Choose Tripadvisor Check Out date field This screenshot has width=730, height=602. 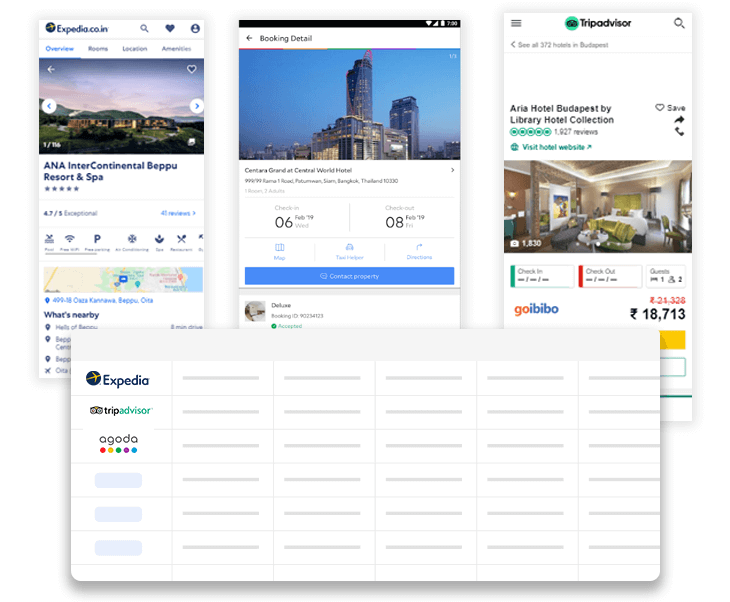click(x=610, y=276)
